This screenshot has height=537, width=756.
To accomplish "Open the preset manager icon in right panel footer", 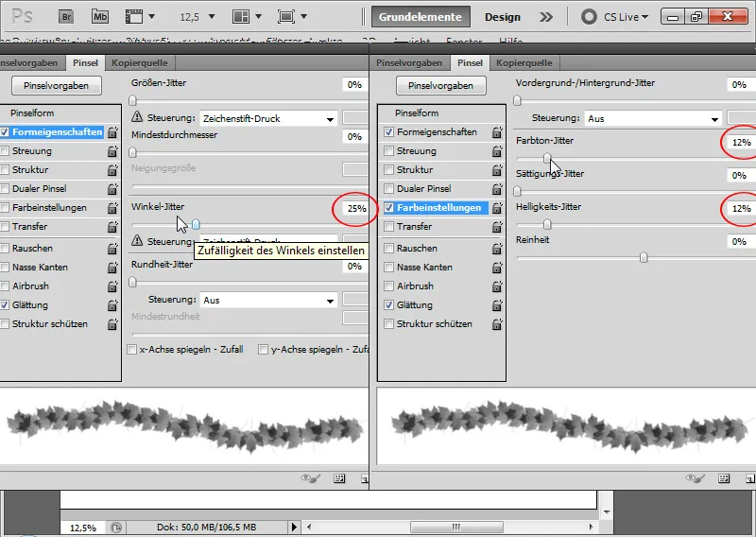I will pos(724,478).
